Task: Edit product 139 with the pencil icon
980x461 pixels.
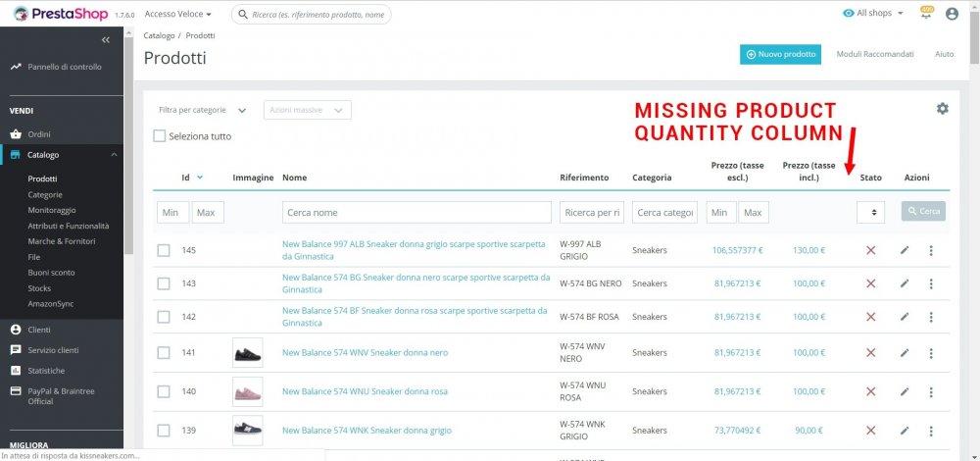Action: point(905,431)
